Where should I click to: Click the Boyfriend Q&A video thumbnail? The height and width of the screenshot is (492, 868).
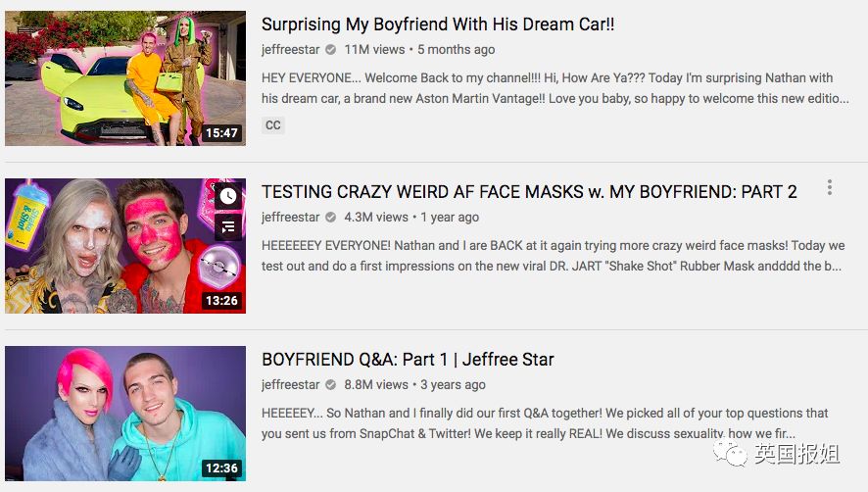[x=125, y=414]
